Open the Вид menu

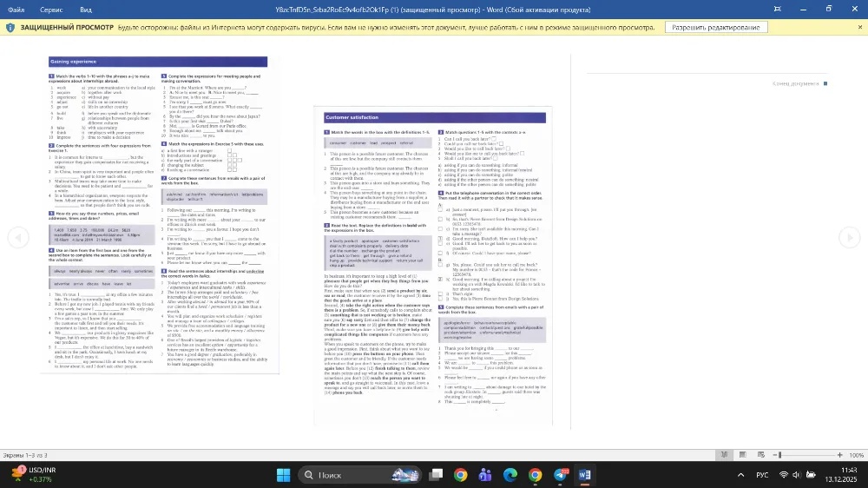coord(85,9)
